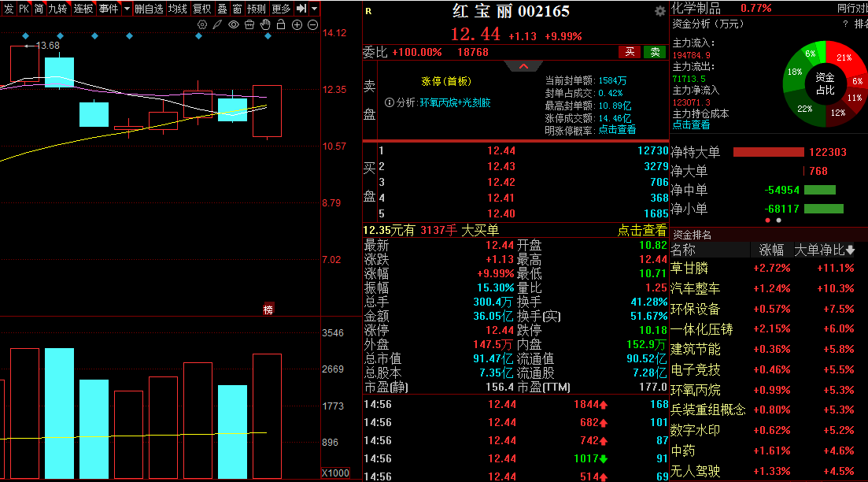The width and height of the screenshot is (868, 482).
Task: Click the 21% red pie chart segment
Action: pyautogui.click(x=843, y=57)
